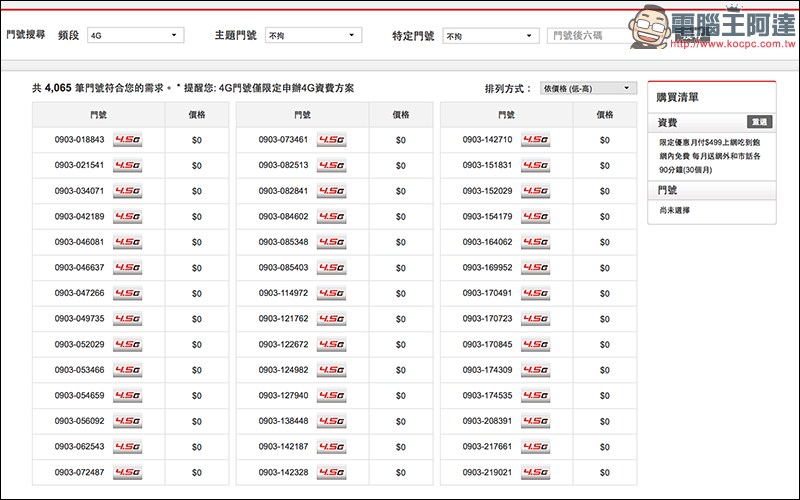Screen dimensions: 800x500
Task: Select phone number 0903-170845
Action: click(487, 344)
